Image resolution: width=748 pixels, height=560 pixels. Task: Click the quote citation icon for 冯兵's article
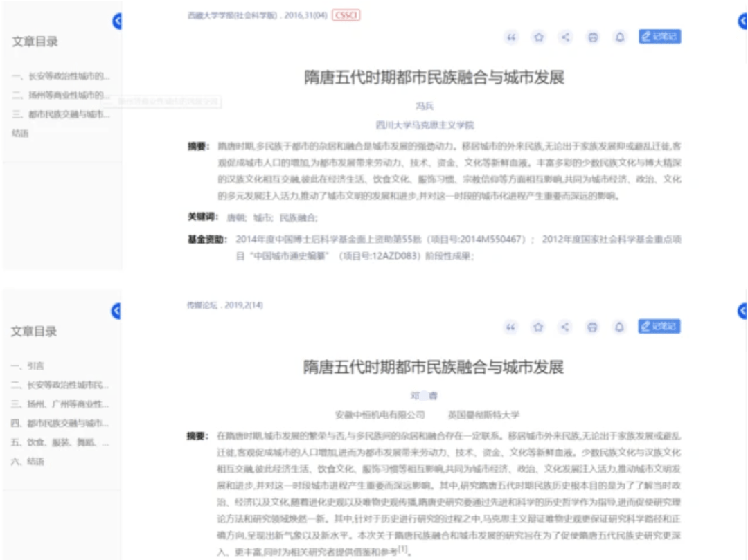(512, 37)
